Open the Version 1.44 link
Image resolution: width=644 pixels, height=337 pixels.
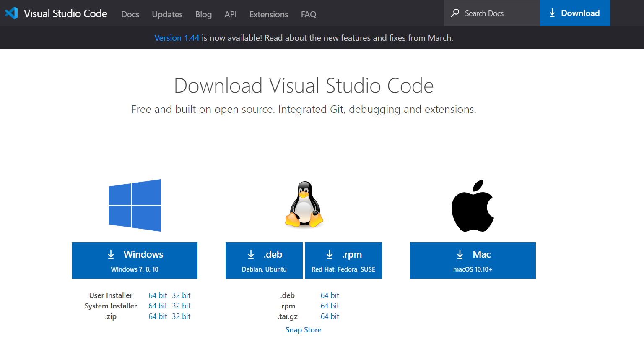(x=177, y=38)
